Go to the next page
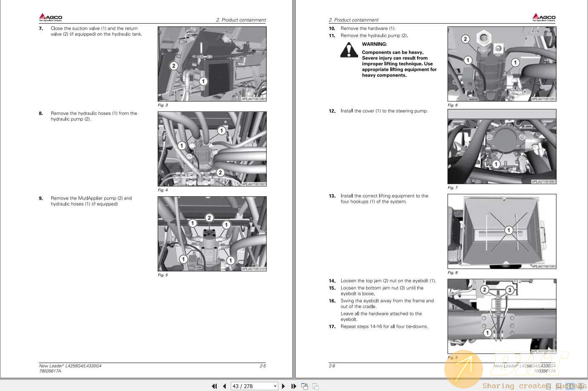This screenshot has height=391, width=588. click(x=283, y=386)
